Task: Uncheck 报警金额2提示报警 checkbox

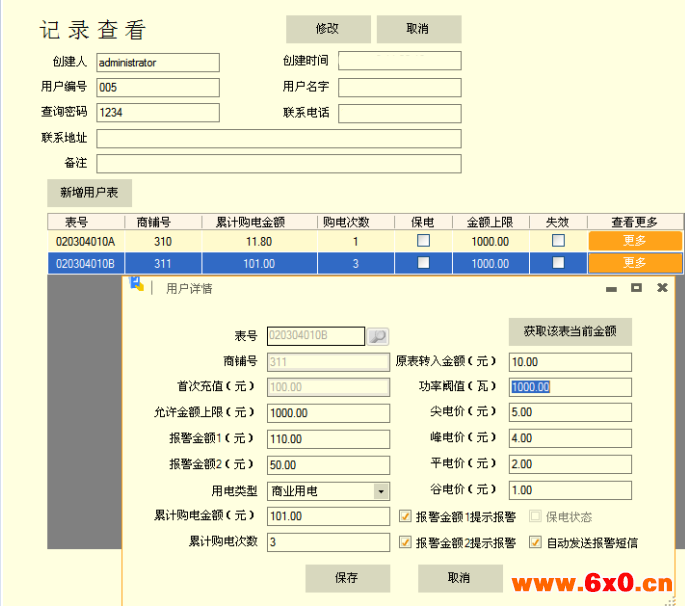Action: click(x=405, y=542)
